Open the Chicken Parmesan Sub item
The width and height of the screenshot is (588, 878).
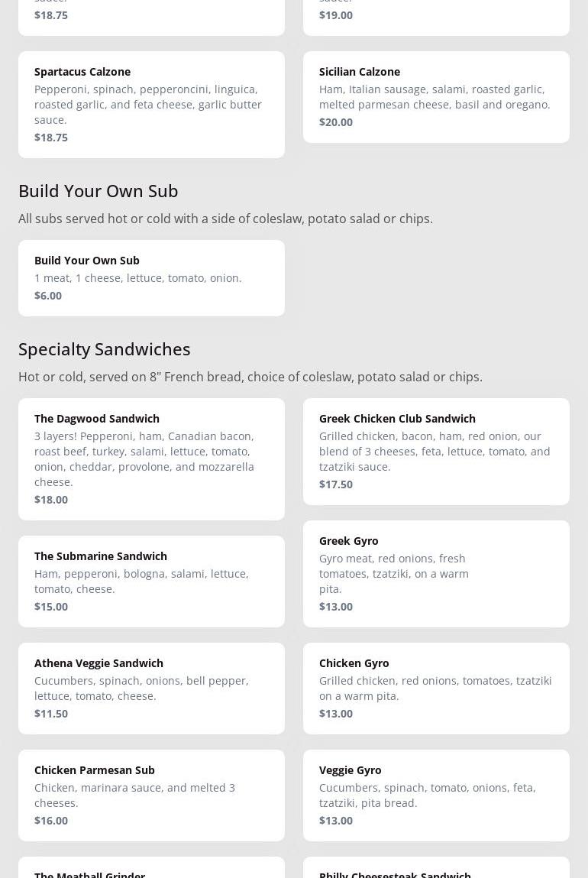coord(151,795)
